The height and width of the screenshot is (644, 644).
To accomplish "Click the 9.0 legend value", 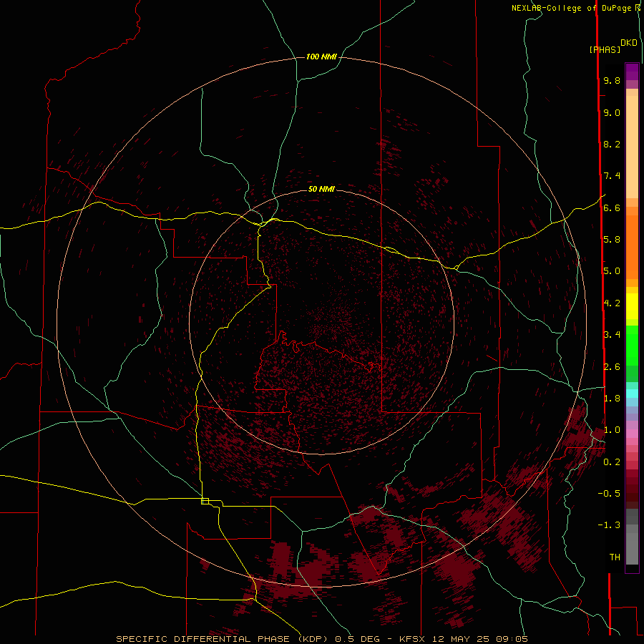I will (x=612, y=112).
